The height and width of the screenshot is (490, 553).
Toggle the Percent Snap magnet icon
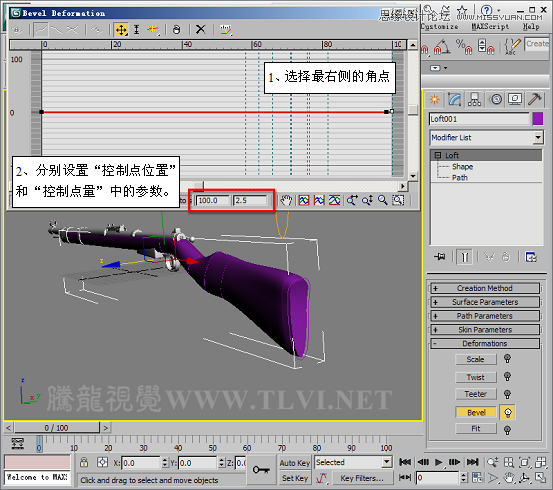point(464,47)
